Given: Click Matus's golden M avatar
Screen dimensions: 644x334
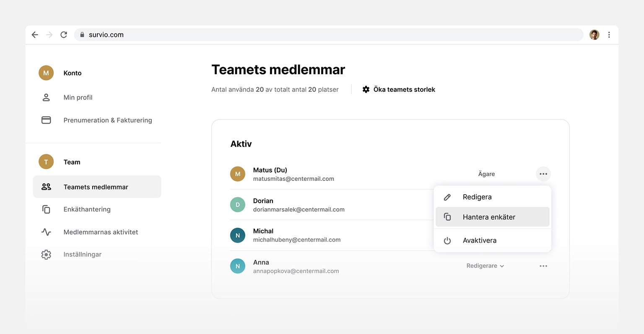Looking at the screenshot, I should 238,174.
